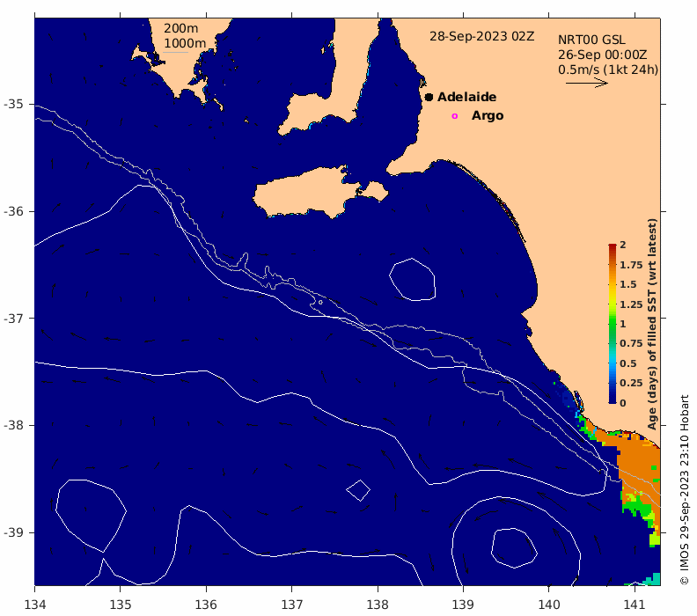Click the IMOS copyright timestamp text
Screen dimensions: 697x616
pyautogui.click(x=684, y=490)
